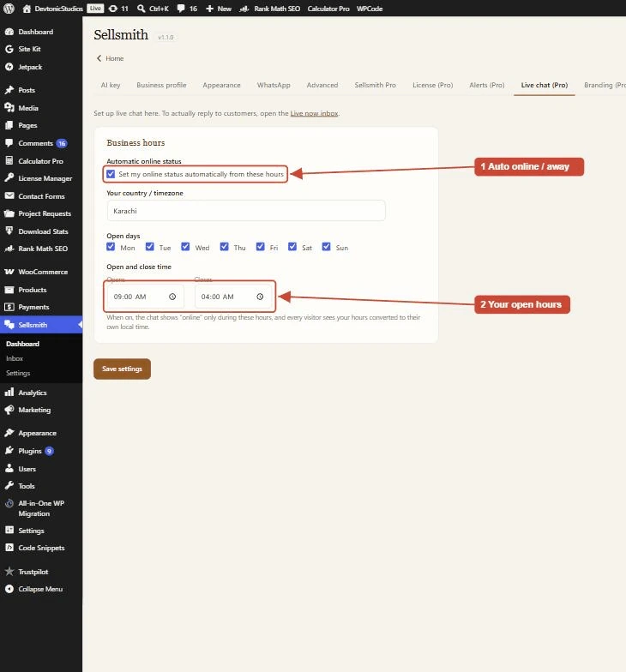
Task: Open Sellsmith Settings submenu item
Action: [x=18, y=373]
